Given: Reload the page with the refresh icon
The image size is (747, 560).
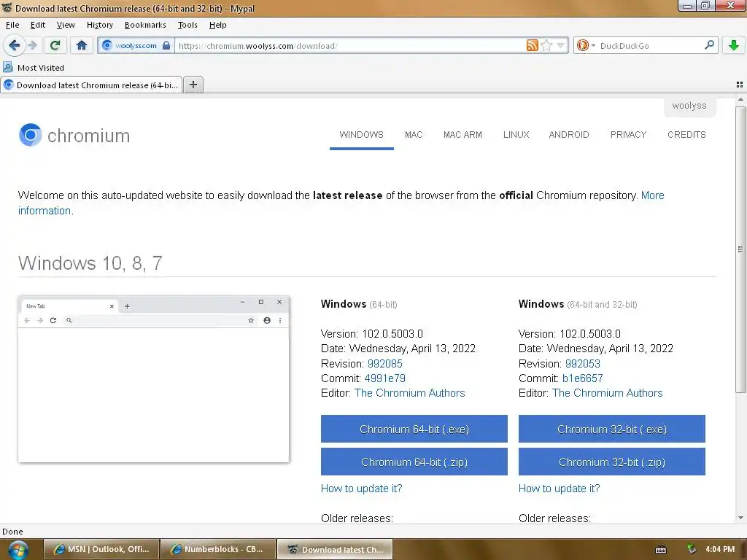Looking at the screenshot, I should [55, 45].
